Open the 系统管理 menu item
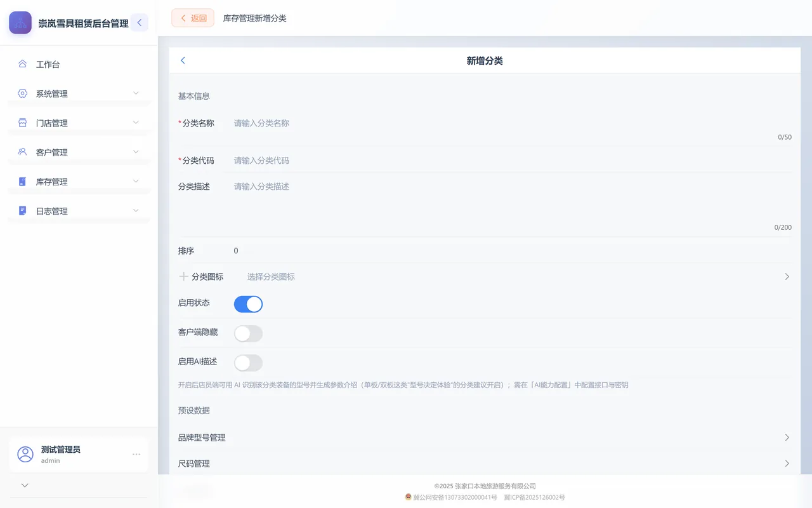Image resolution: width=812 pixels, height=508 pixels. tap(79, 93)
